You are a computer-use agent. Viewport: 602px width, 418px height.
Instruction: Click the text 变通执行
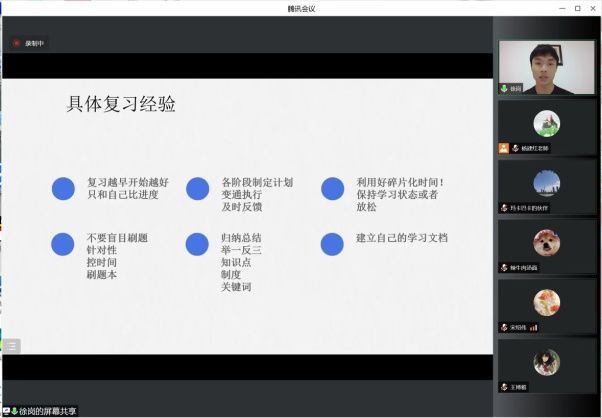click(x=241, y=194)
